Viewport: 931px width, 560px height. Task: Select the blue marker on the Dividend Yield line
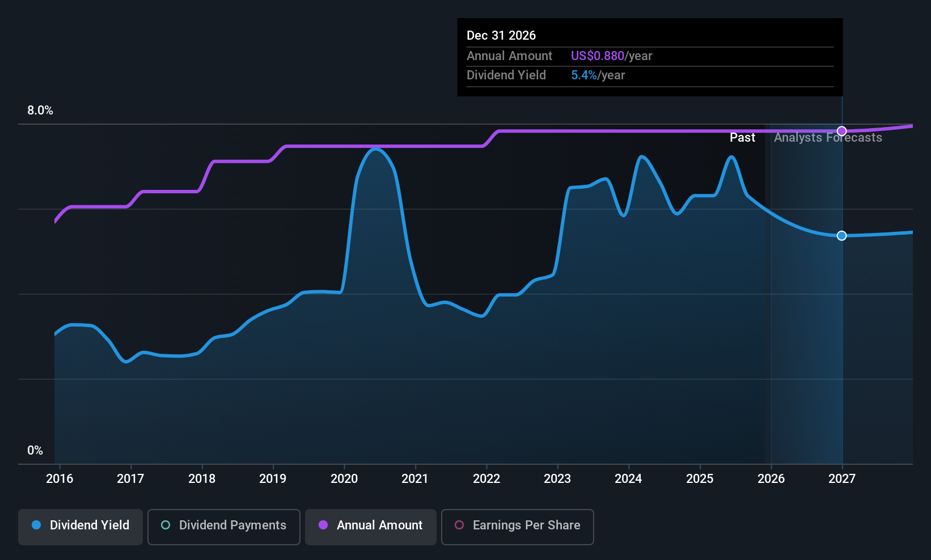click(x=841, y=235)
